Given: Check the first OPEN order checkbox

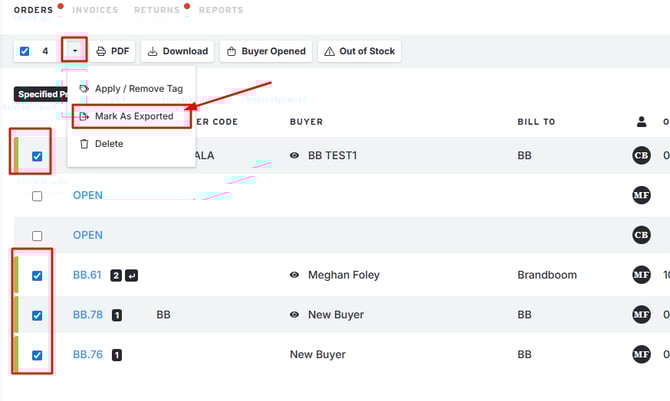Looking at the screenshot, I should point(37,196).
